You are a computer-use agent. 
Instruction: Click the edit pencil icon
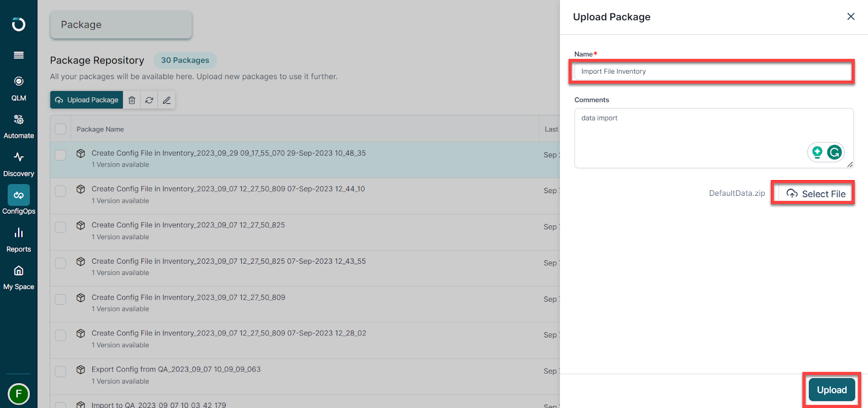(x=167, y=100)
